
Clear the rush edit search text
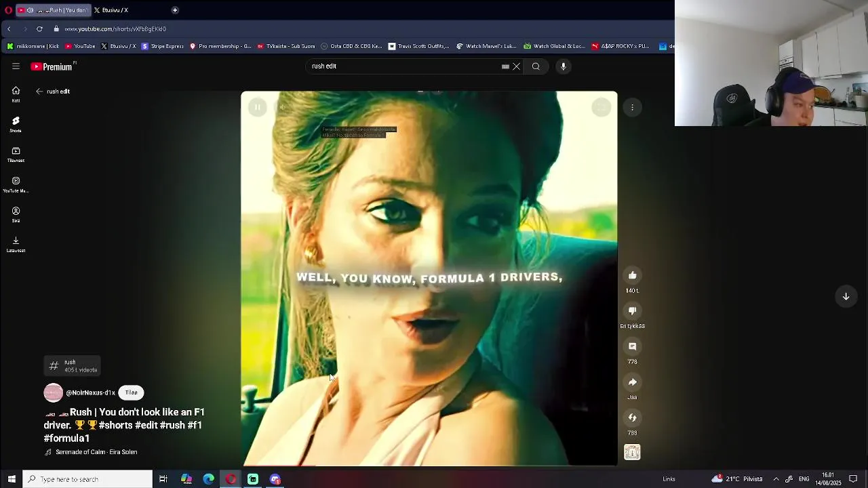516,66
